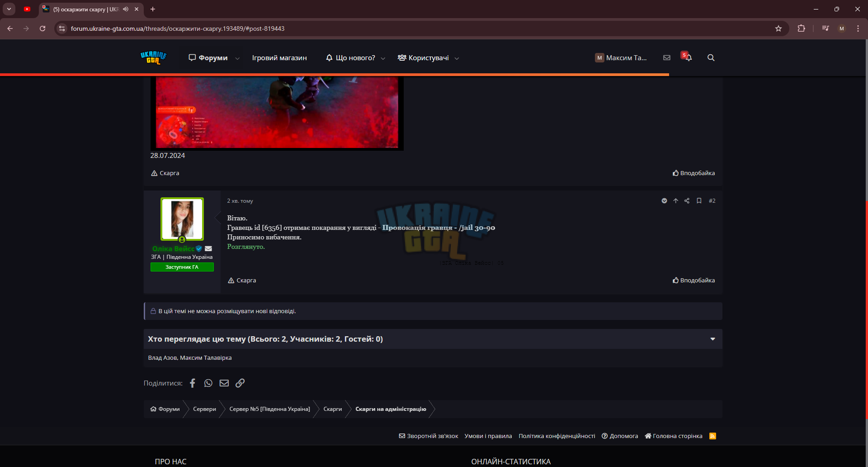This screenshot has width=868, height=467.
Task: Go to Скарги breadcrumb
Action: tap(333, 409)
